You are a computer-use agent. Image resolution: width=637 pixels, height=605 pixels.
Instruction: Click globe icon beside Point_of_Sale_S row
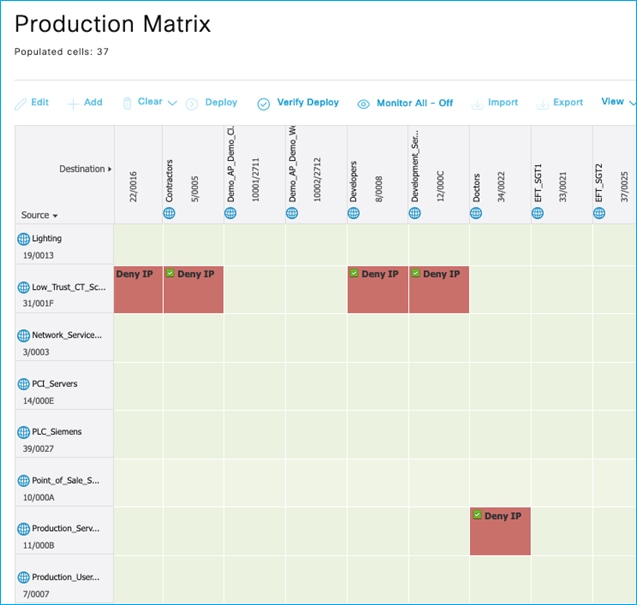(x=24, y=481)
